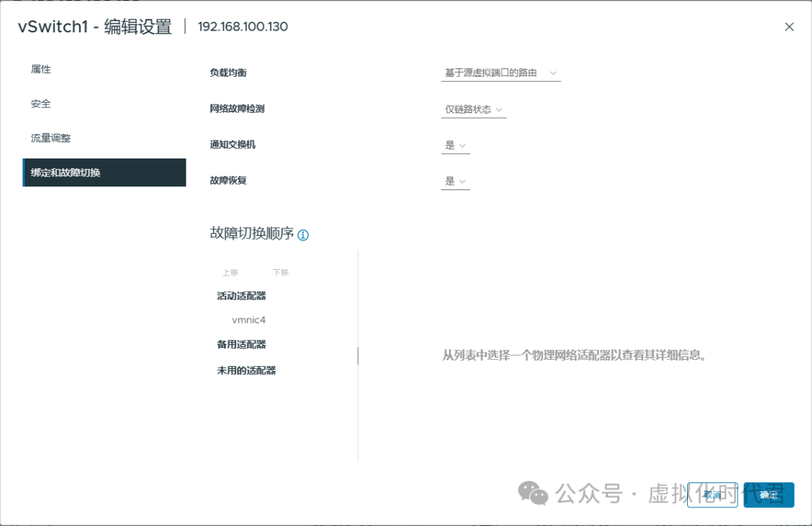Click the 上移 control
The width and height of the screenshot is (812, 526).
coord(230,271)
